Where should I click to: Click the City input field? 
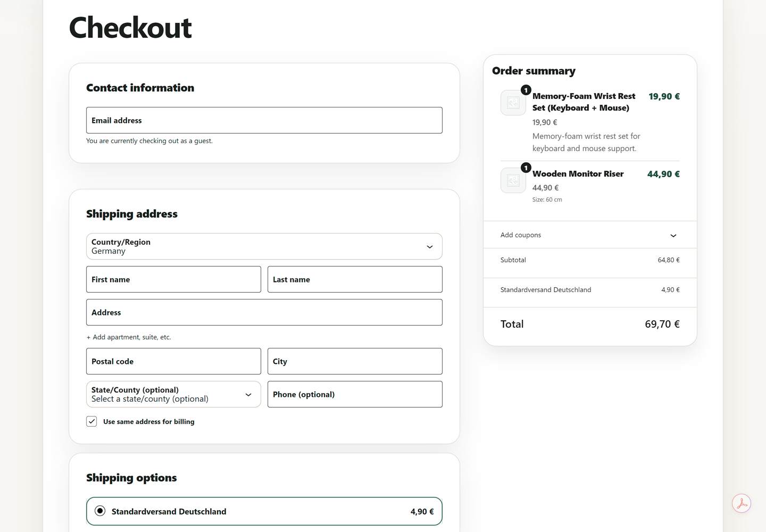[x=355, y=361]
